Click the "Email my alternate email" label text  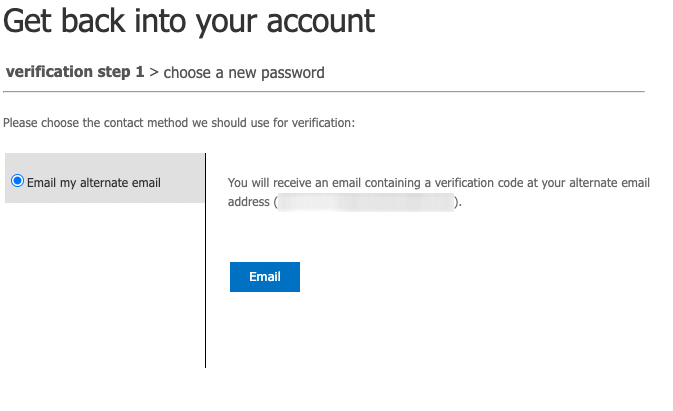point(93,183)
